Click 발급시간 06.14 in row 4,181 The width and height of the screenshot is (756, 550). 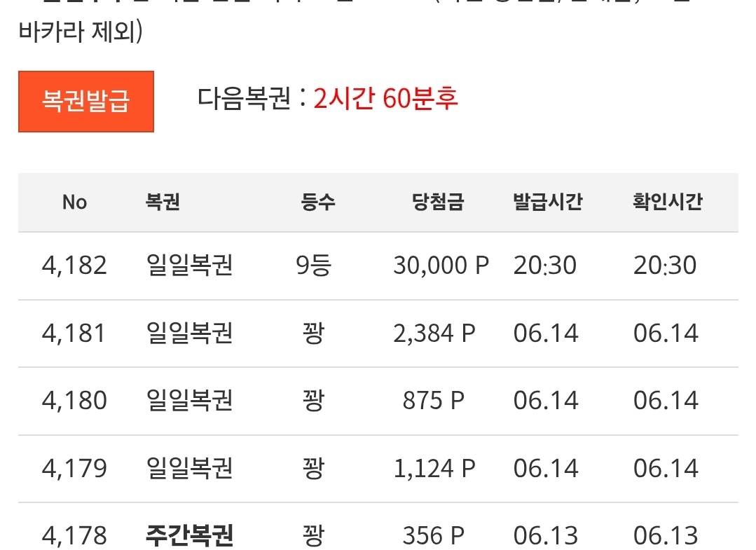546,333
